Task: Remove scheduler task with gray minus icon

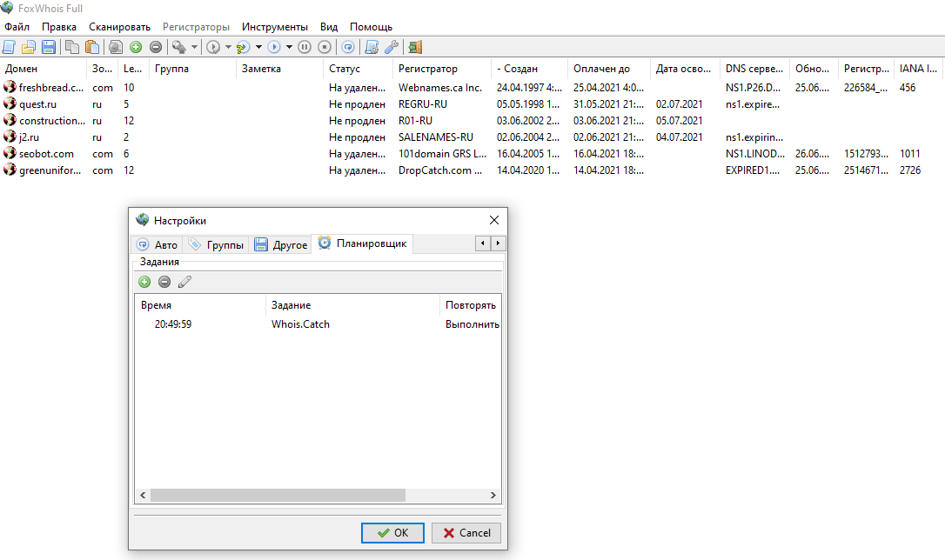Action: [x=164, y=281]
